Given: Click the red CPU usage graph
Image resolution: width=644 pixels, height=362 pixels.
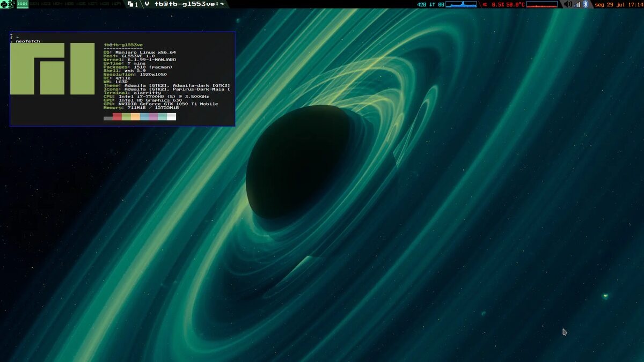Looking at the screenshot, I should click(542, 4).
